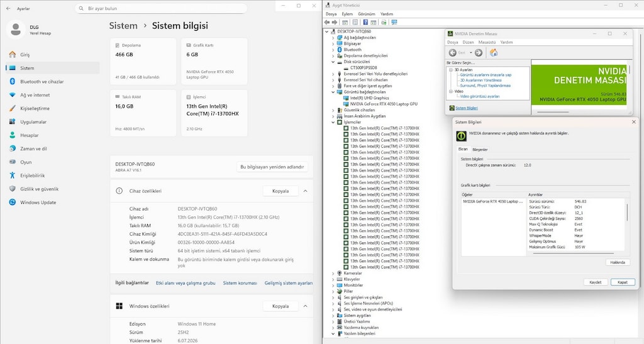
Task: Go back with the Ayarlar back arrow
Action: (x=8, y=8)
